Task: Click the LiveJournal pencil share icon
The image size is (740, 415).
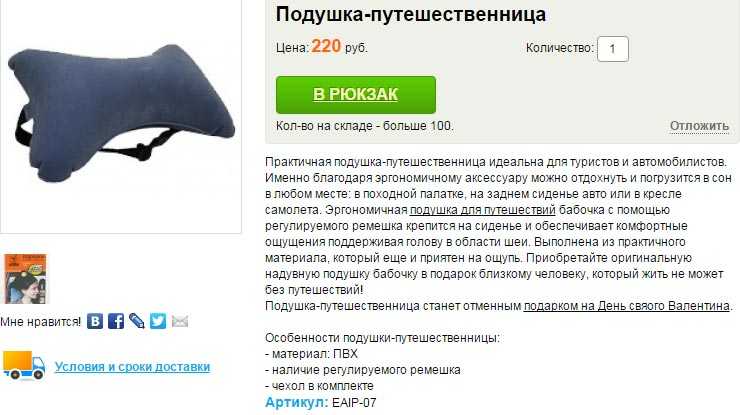Action: click(137, 322)
